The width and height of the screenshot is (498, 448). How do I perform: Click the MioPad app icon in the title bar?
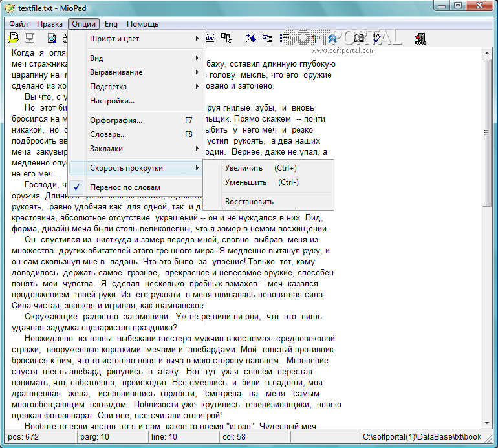click(x=10, y=8)
